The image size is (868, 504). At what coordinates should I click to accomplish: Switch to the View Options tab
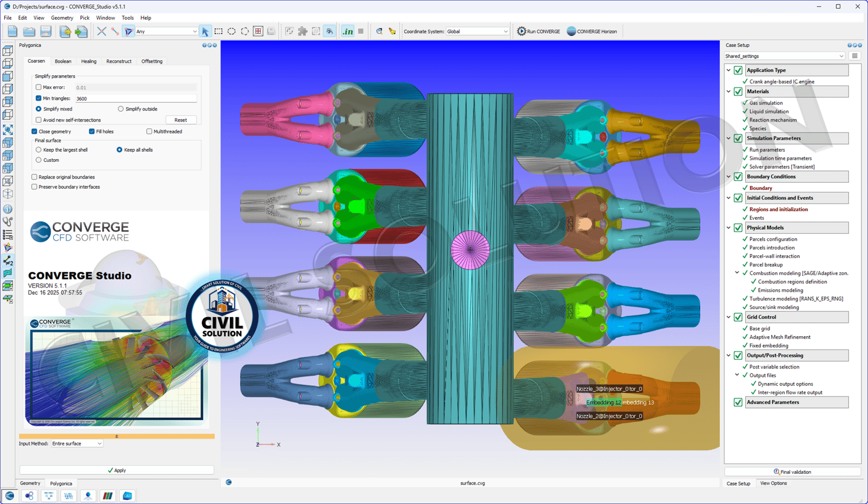point(773,484)
